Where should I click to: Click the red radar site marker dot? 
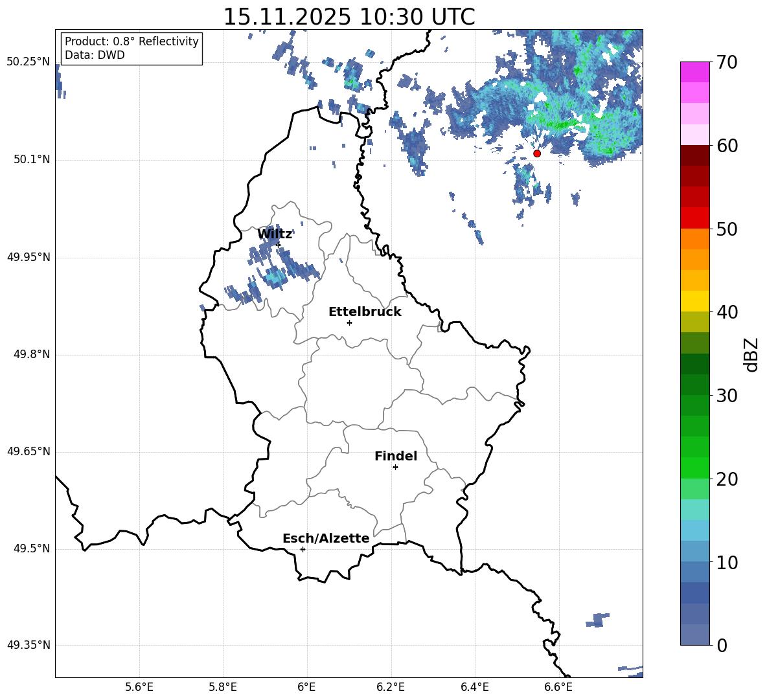(536, 153)
